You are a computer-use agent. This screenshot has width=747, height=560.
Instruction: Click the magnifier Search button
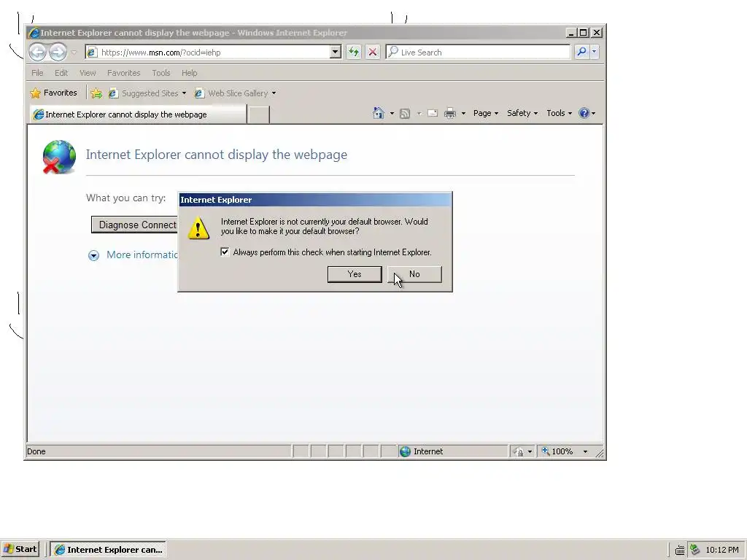581,52
